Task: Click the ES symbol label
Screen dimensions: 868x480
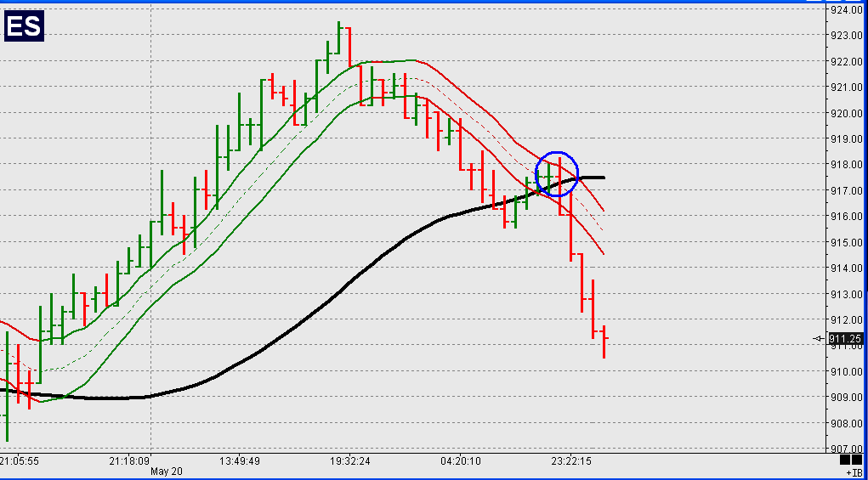Action: 24,26
